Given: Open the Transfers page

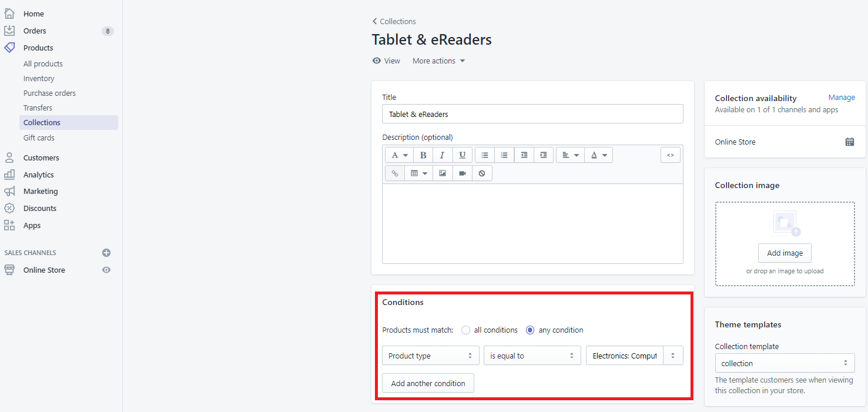Looking at the screenshot, I should [38, 108].
